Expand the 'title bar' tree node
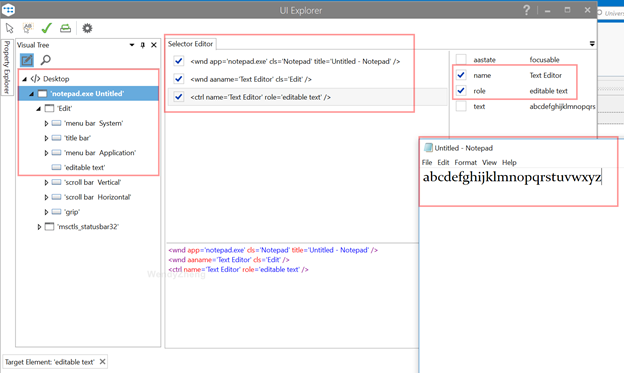This screenshot has width=624, height=373. tap(46, 138)
